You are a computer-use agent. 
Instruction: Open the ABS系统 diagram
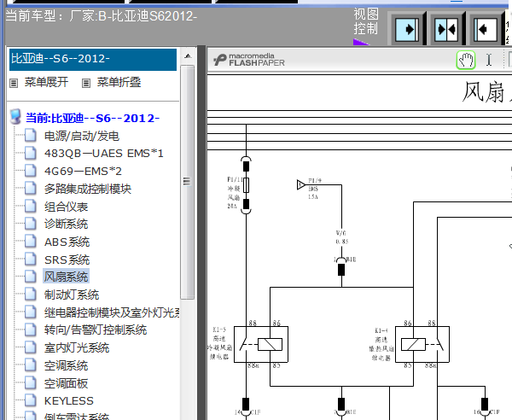tap(67, 242)
